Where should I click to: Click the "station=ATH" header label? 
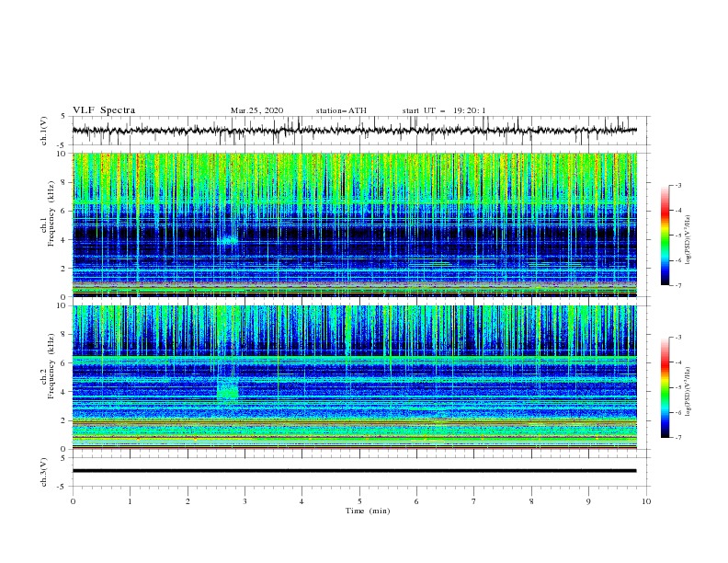[x=341, y=110]
